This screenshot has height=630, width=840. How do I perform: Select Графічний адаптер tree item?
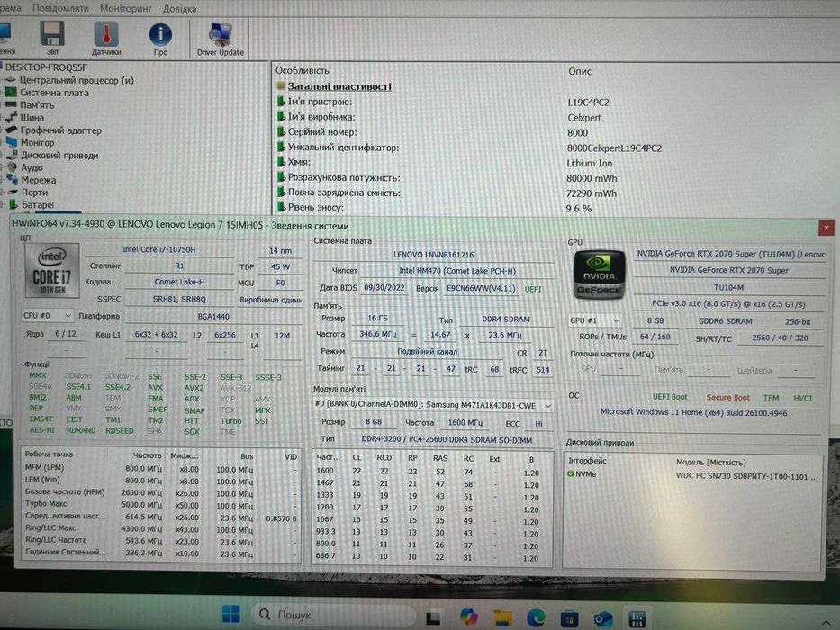[x=60, y=130]
